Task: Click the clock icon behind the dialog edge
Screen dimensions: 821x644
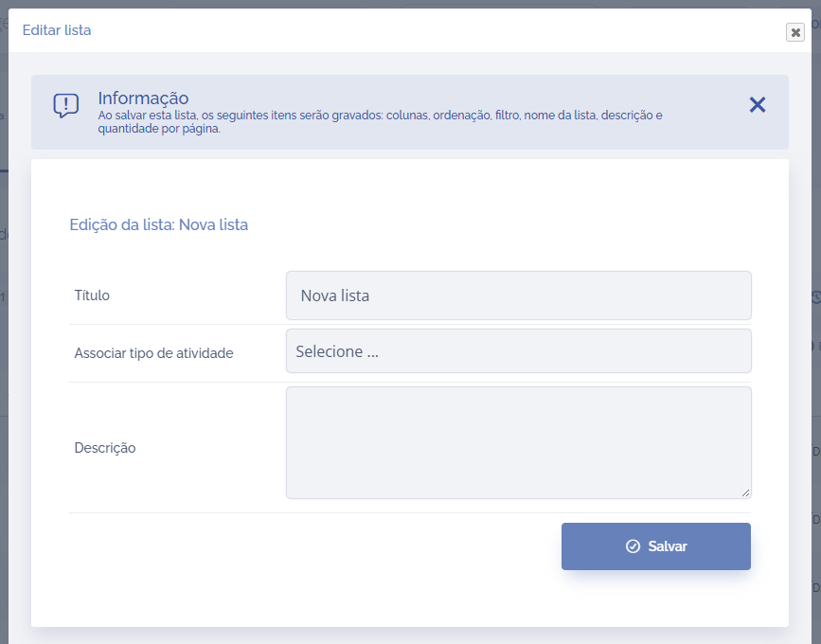Action: (x=815, y=297)
